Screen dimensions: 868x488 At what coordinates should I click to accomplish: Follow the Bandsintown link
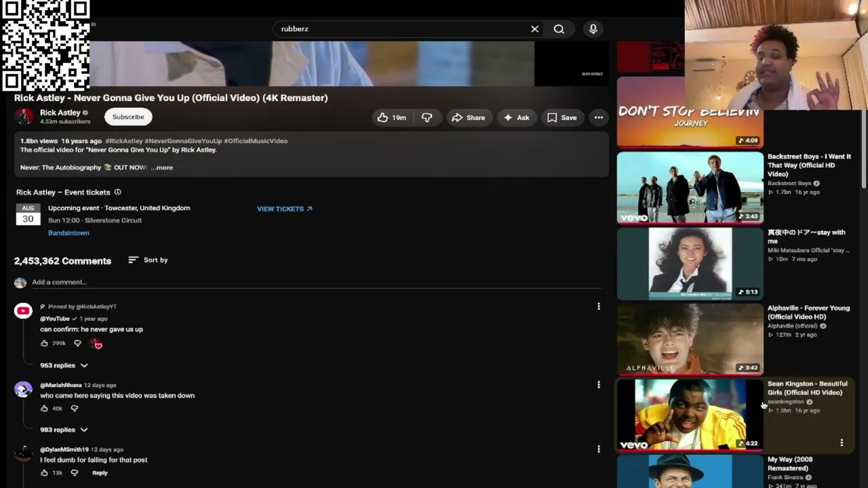tap(68, 233)
